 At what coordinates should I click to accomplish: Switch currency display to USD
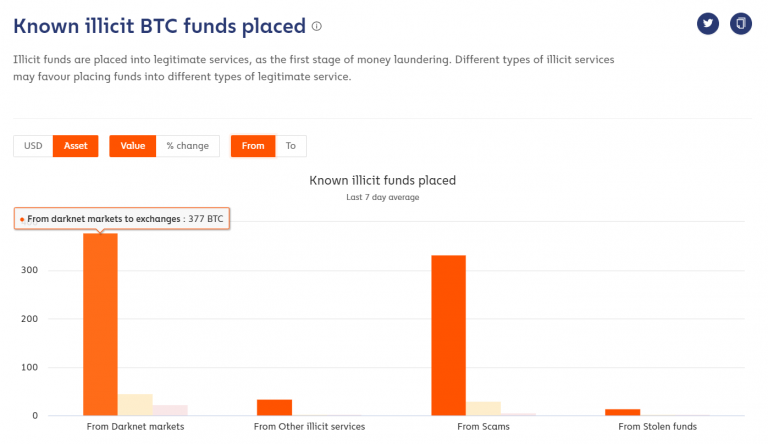coord(33,146)
